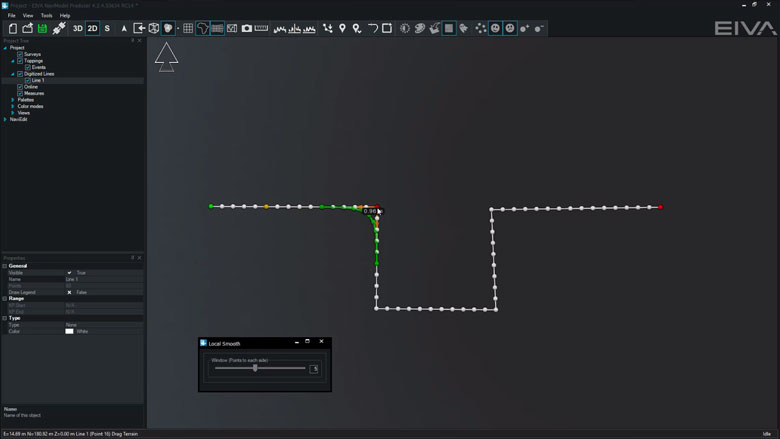Click the new project document icon
Viewport: 780px width, 439px height.
tap(13, 28)
